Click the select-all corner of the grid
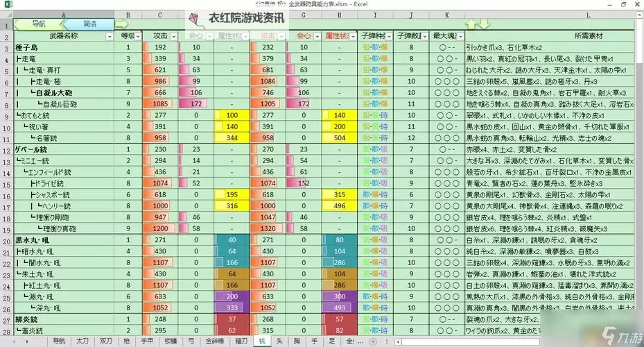This screenshot has width=644, height=347. pyautogui.click(x=6, y=15)
